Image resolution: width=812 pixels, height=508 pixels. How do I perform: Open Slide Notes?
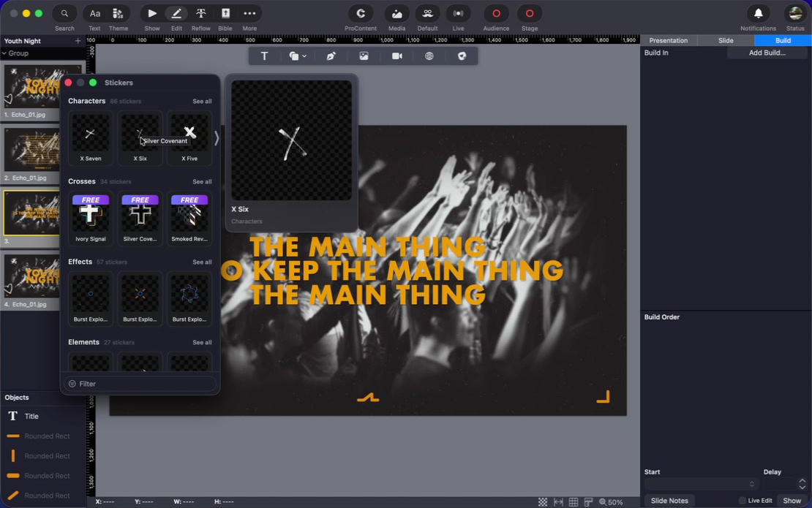[669, 501]
